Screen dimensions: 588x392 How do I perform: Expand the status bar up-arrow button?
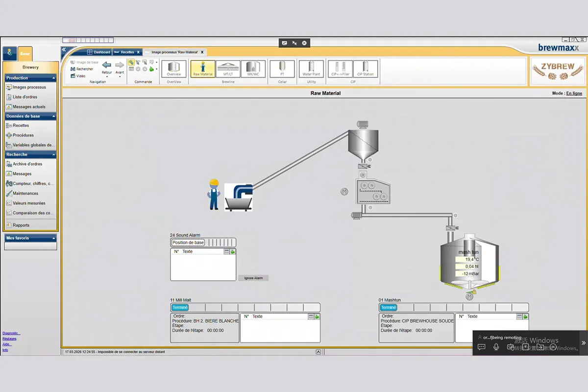pyautogui.click(x=318, y=352)
